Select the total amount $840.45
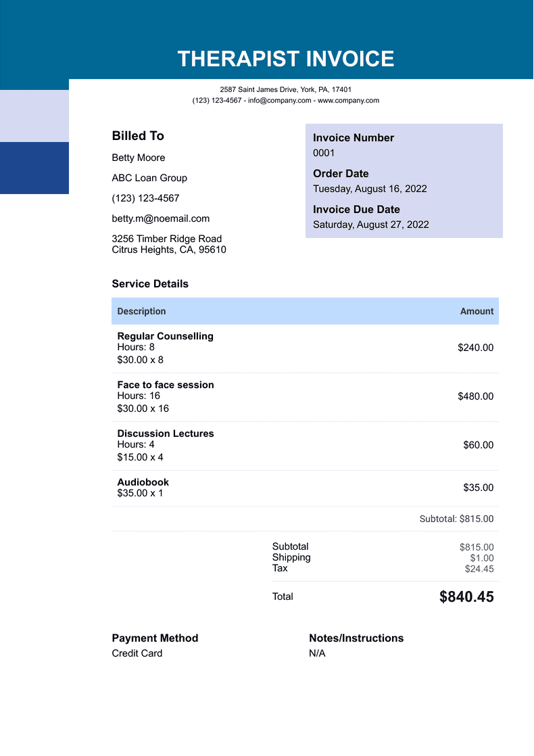The height and width of the screenshot is (756, 534). click(466, 597)
